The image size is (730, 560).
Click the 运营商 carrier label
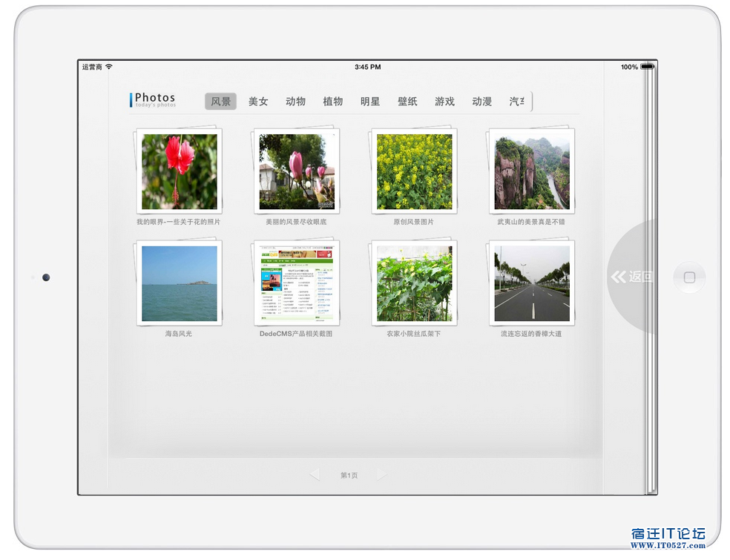click(92, 67)
